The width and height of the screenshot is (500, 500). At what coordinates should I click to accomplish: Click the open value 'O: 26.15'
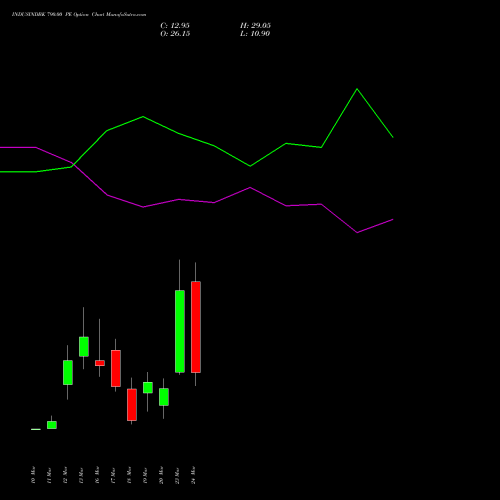click(175, 34)
